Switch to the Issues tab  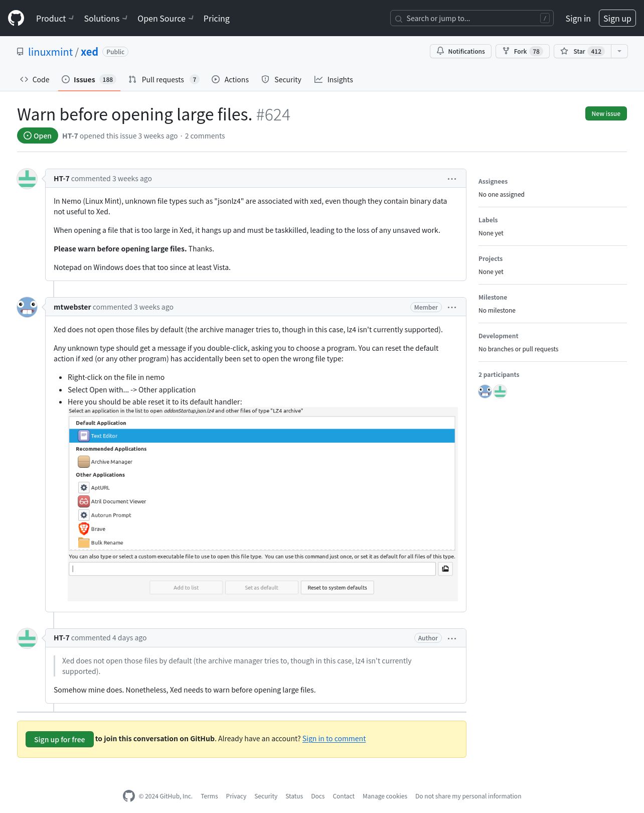tap(89, 79)
